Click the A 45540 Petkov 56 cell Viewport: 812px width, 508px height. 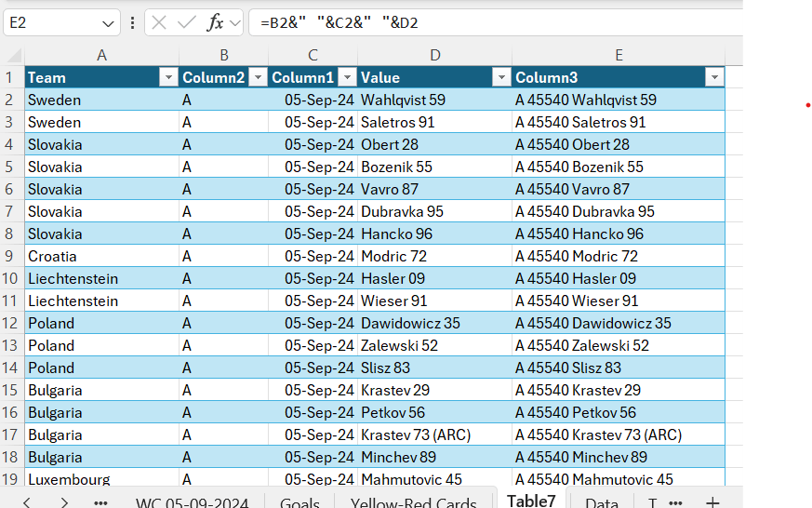619,413
